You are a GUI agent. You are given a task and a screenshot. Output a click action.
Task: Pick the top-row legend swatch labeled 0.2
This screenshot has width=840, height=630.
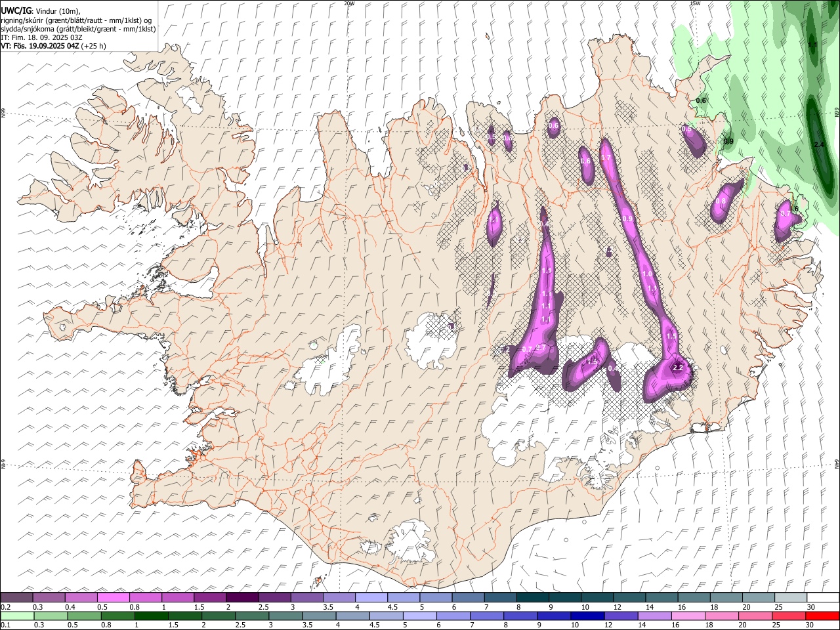point(17,597)
